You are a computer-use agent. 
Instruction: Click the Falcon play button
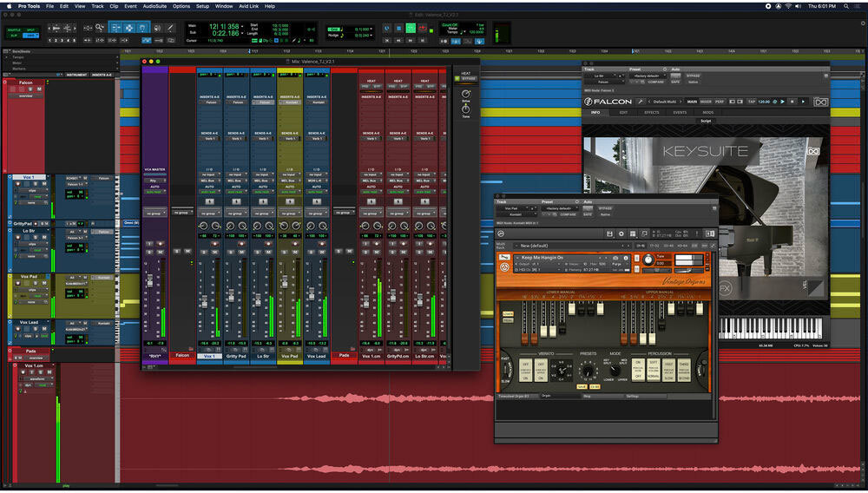coord(781,102)
